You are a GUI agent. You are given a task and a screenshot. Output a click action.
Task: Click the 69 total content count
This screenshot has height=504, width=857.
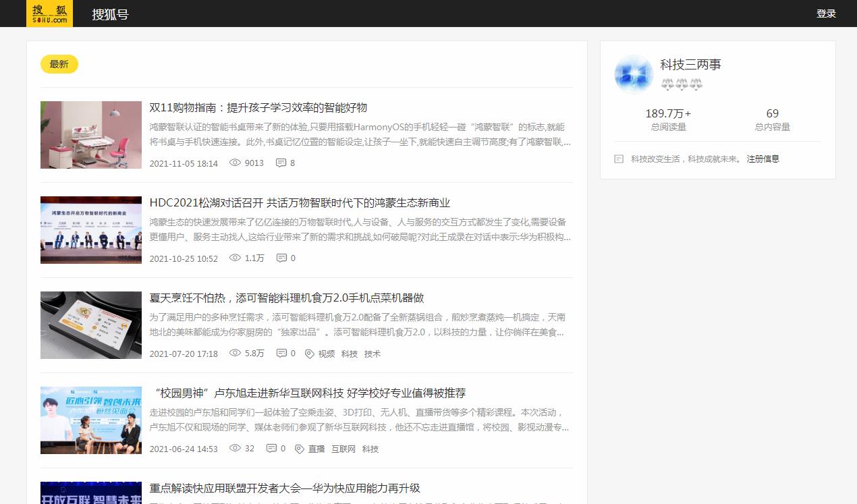pos(773,113)
